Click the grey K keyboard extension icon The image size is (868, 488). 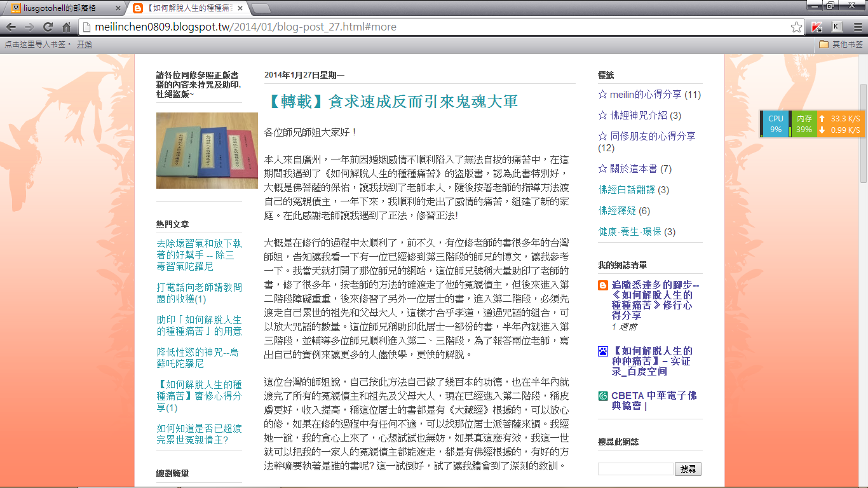837,27
